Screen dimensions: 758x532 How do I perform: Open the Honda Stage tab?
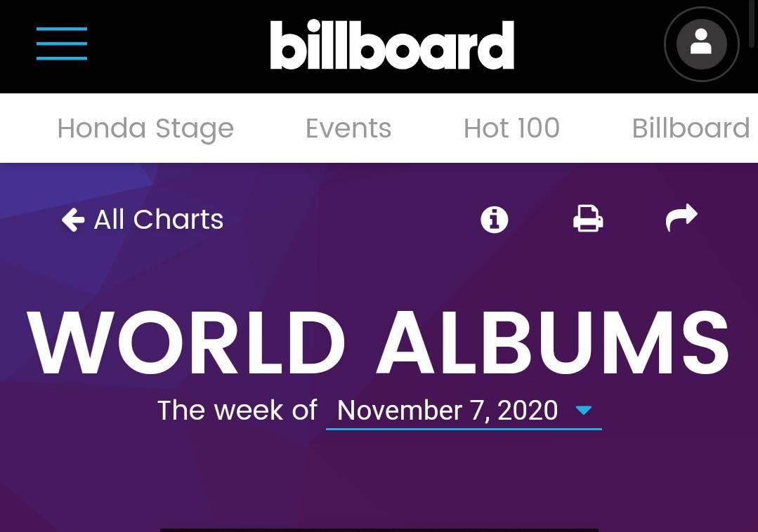(145, 128)
